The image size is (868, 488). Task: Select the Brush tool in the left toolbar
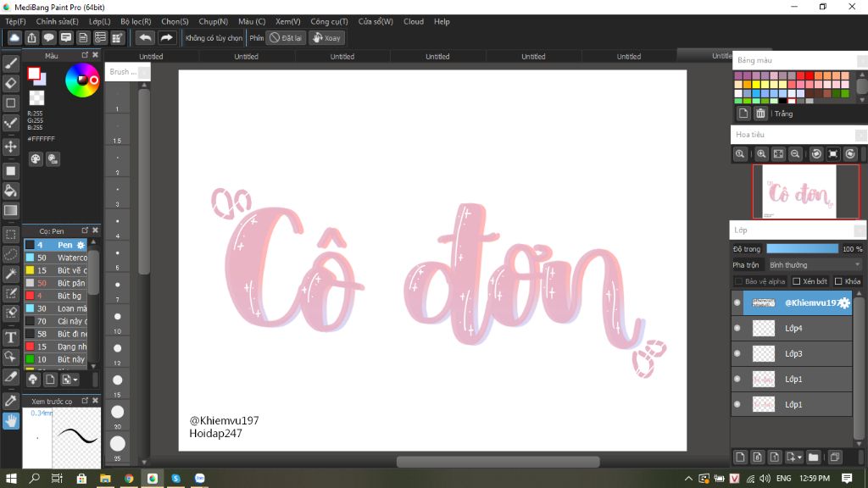point(10,63)
